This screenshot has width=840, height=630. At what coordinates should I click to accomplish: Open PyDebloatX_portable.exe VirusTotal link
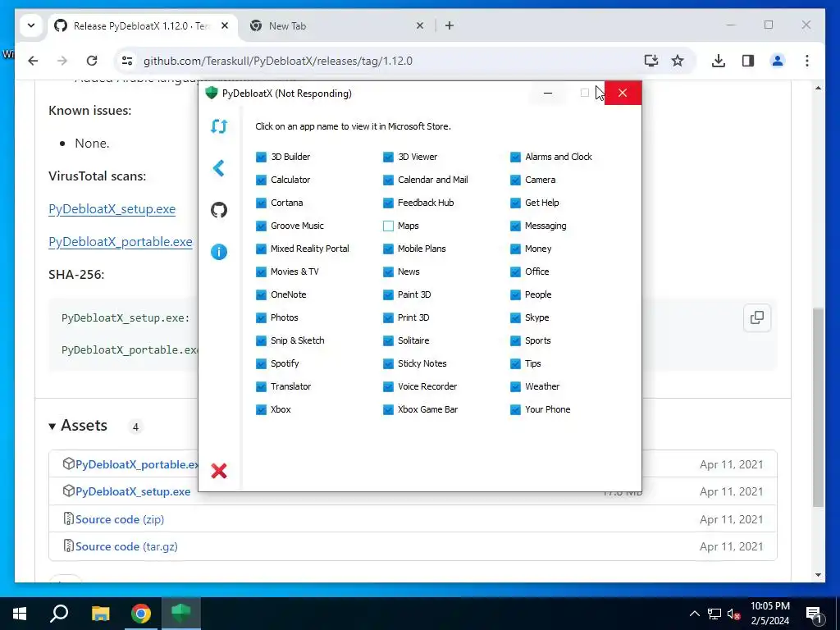(121, 242)
